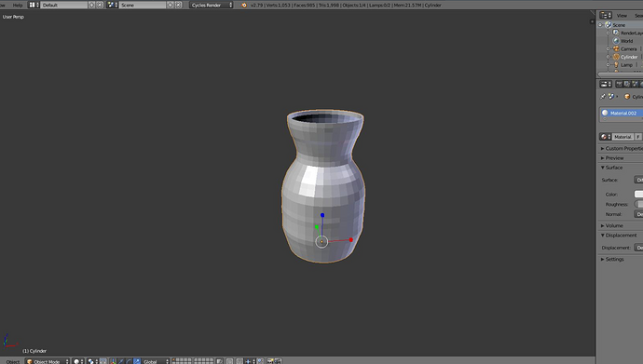Select the Camera object in outliner
Viewport: 643px width, 364px height.
coord(628,48)
